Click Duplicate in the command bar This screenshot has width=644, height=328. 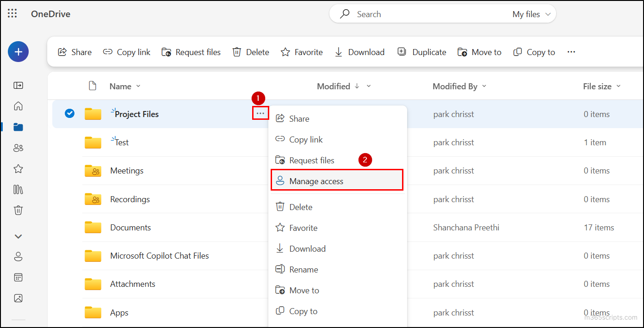click(422, 52)
